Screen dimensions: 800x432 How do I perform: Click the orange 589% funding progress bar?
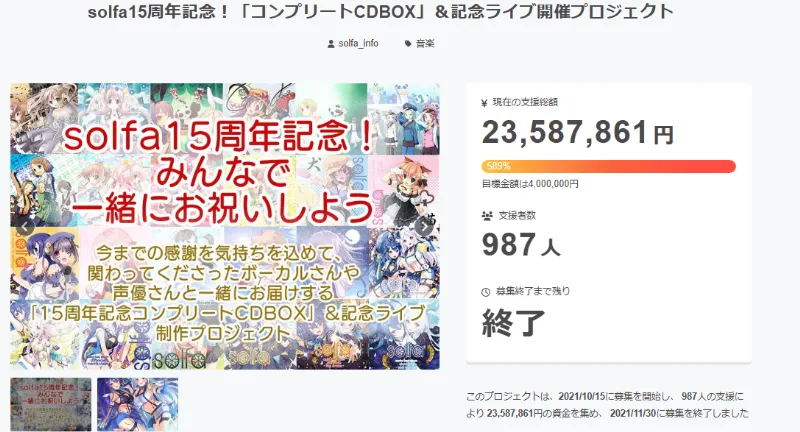point(608,166)
